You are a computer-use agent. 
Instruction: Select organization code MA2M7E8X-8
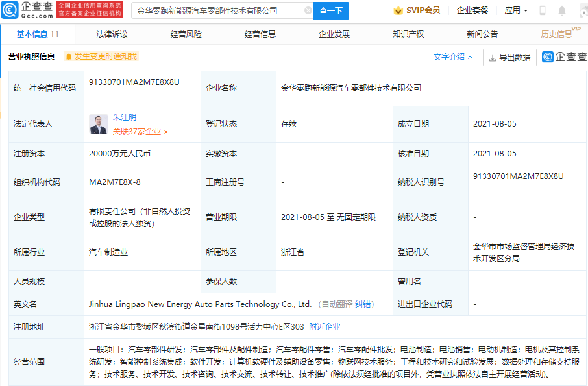tap(115, 182)
